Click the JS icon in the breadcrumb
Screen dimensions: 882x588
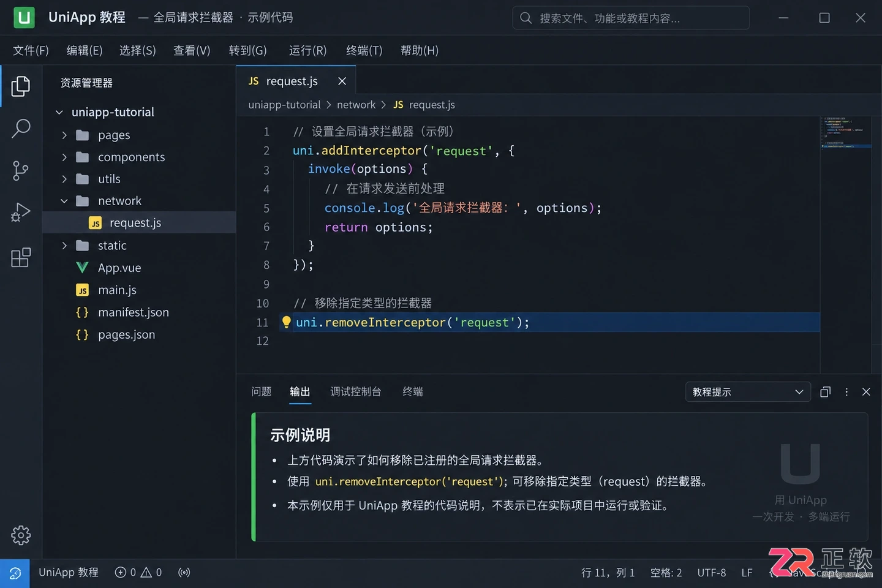click(398, 105)
